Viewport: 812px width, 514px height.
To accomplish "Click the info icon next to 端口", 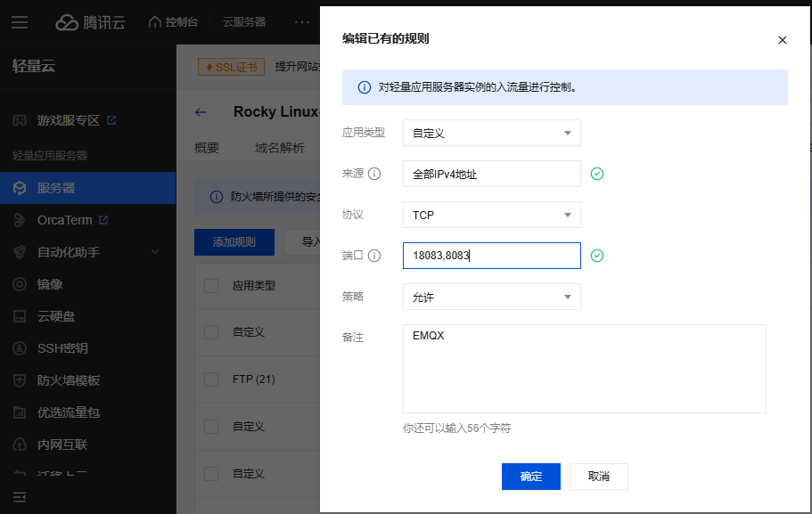I will [374, 256].
